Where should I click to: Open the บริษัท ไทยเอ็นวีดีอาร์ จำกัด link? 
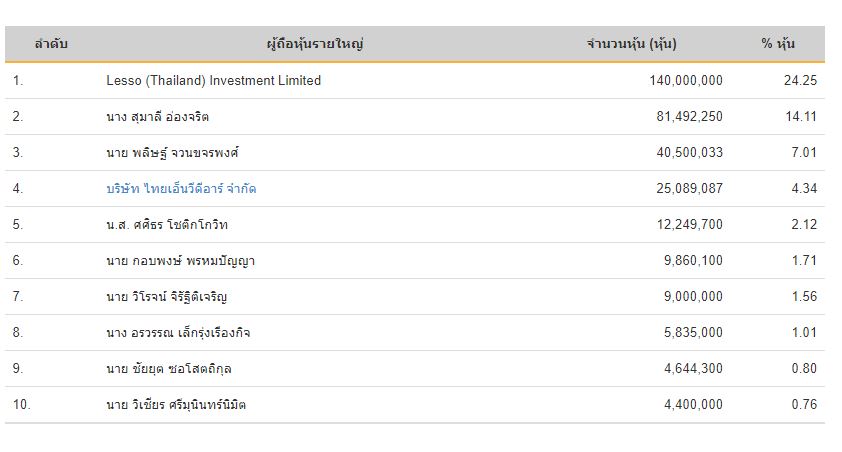(x=181, y=188)
